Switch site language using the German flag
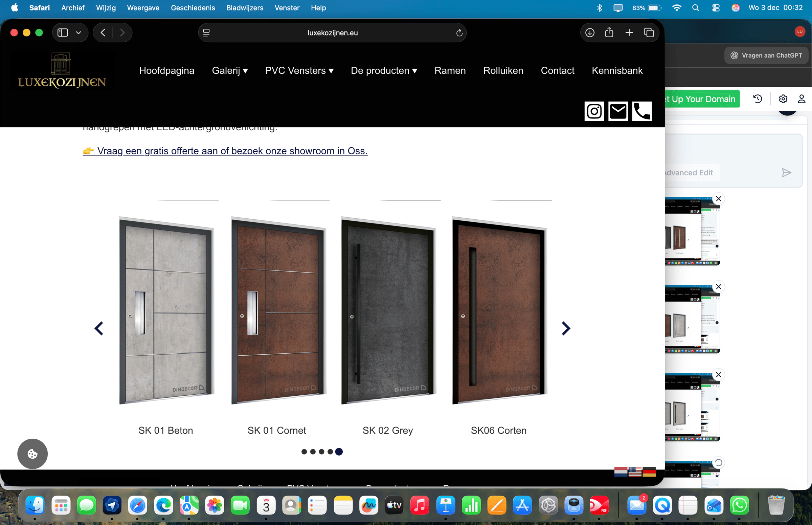812x525 pixels. [x=650, y=472]
